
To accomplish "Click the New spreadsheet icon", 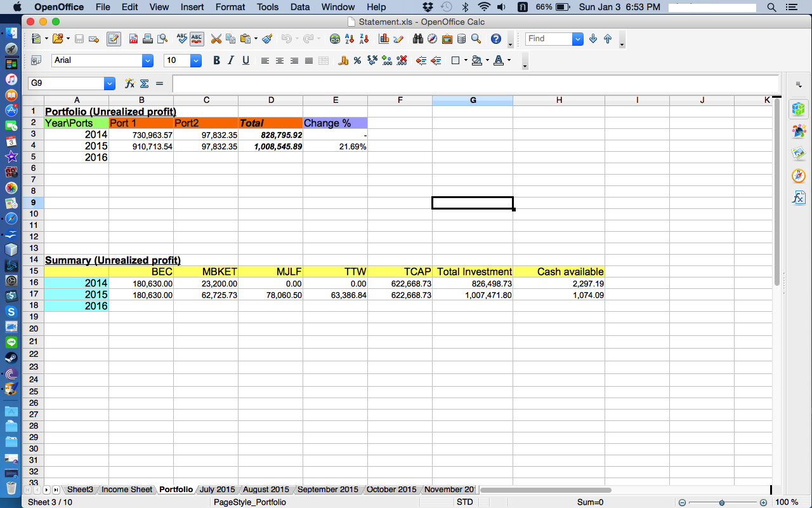I will [36, 39].
